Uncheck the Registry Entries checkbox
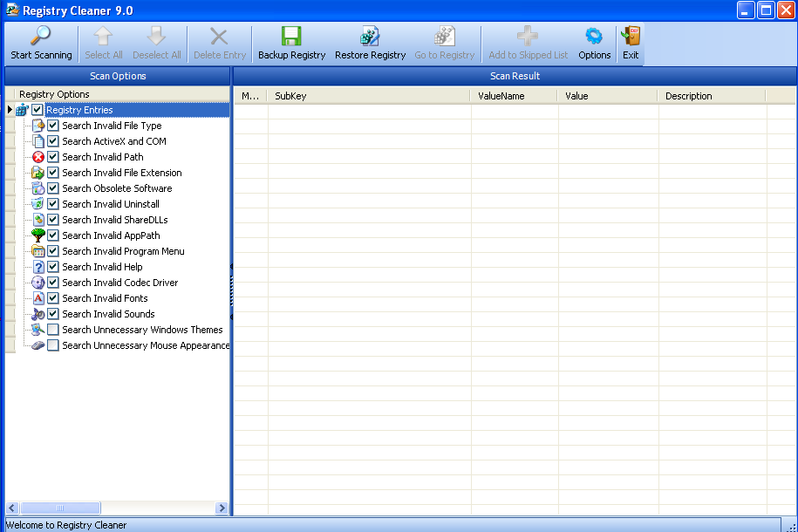 coord(38,110)
